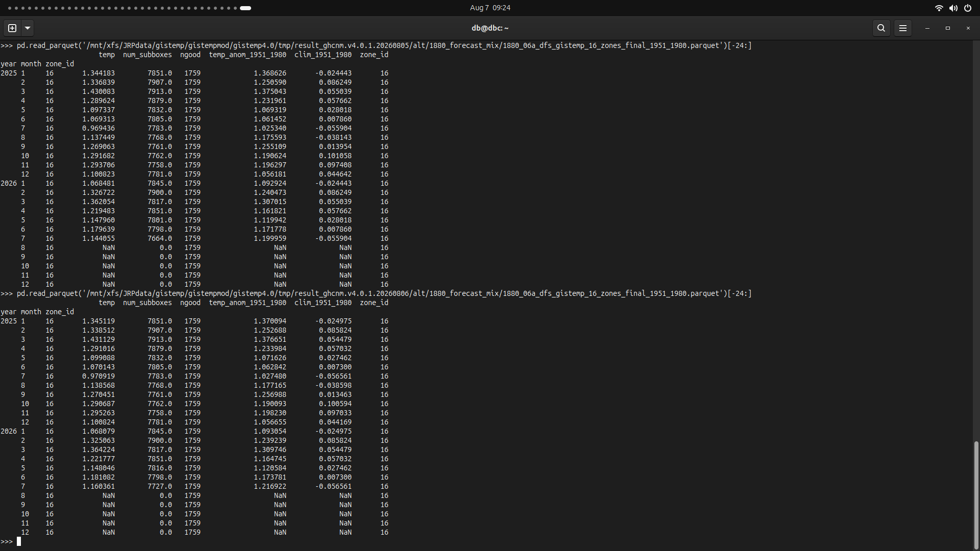Click the temp value 1.068079

(99, 431)
